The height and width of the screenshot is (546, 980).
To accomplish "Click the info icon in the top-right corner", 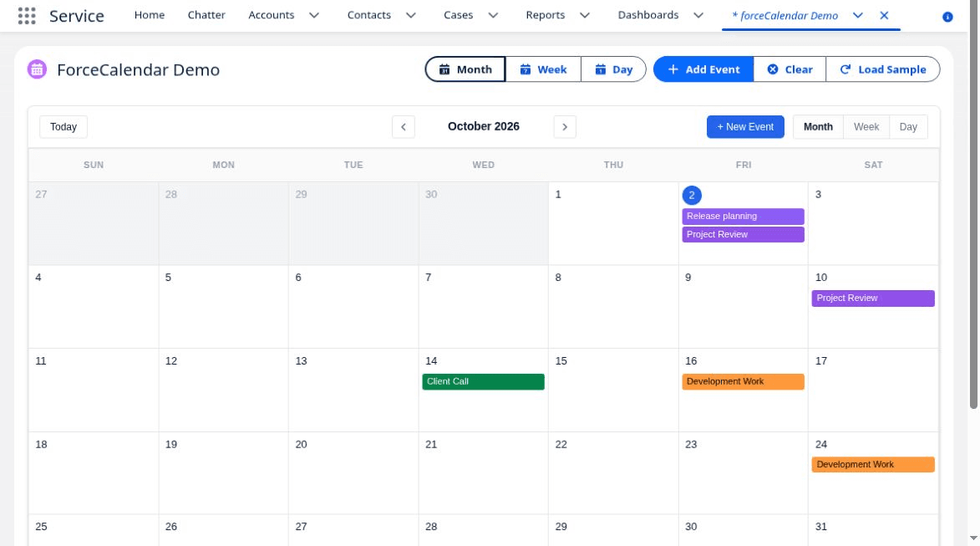I will click(947, 17).
